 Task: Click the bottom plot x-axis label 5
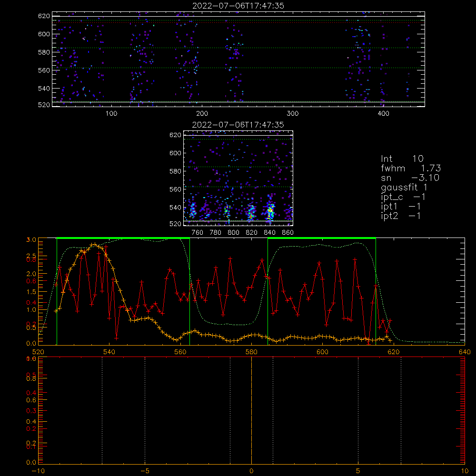(358, 471)
